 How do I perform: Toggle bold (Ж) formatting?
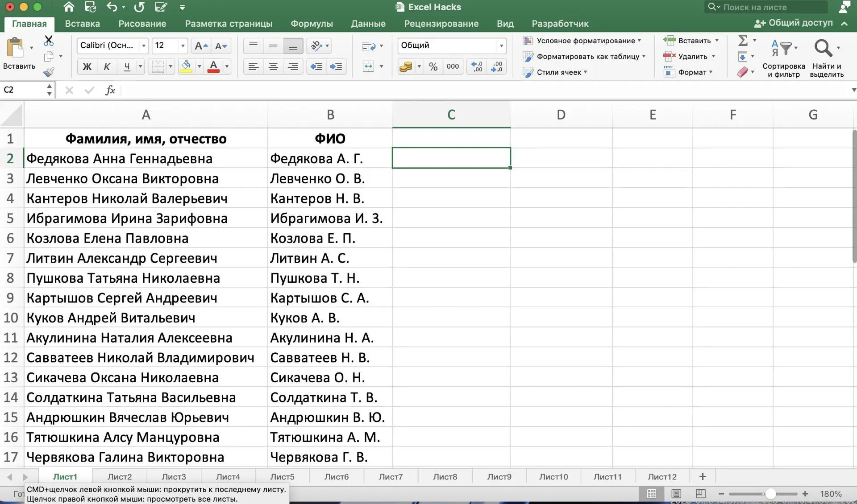pyautogui.click(x=87, y=66)
